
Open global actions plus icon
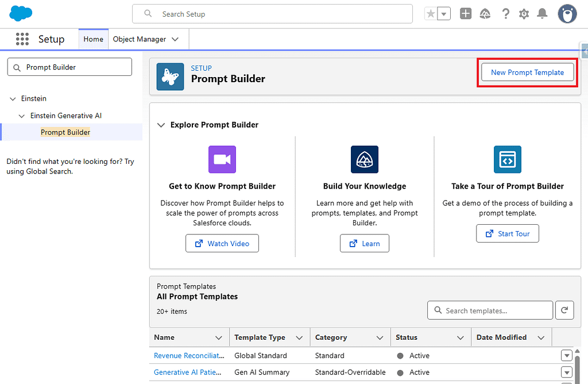coord(465,14)
